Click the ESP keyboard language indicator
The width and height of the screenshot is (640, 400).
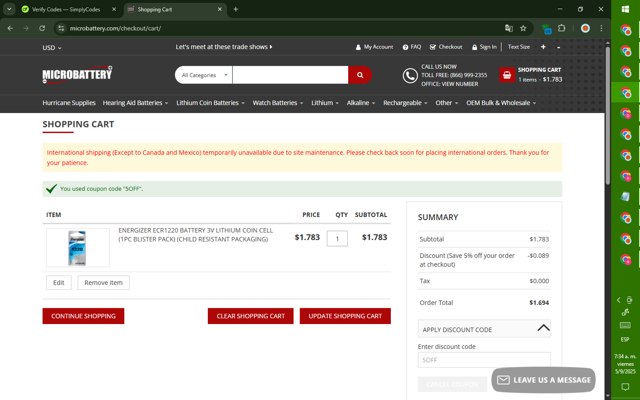pos(625,340)
